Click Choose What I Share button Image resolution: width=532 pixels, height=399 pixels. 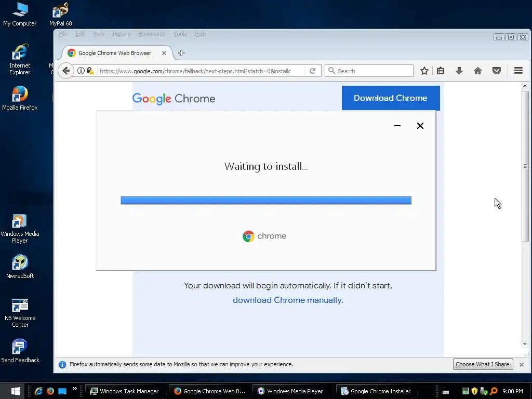click(x=483, y=364)
